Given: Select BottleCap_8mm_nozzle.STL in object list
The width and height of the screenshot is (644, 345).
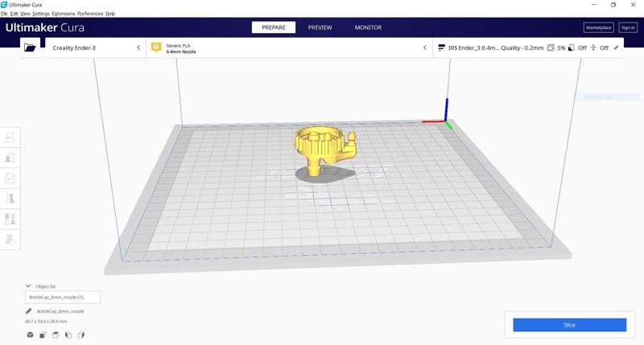Looking at the screenshot, I should point(63,297).
